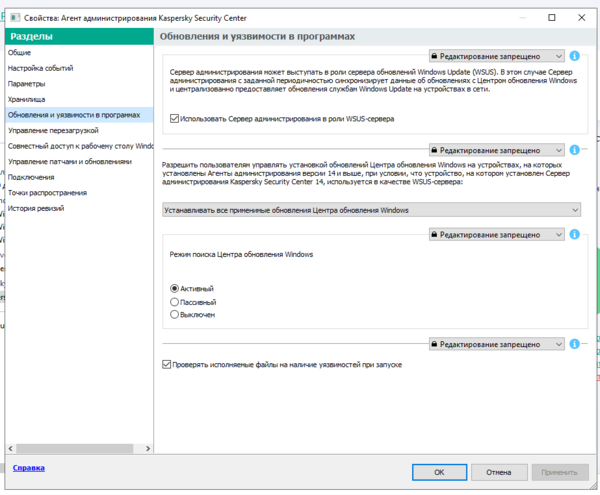Click the OK button
Viewport: 600px width, 495px height.
click(x=439, y=472)
